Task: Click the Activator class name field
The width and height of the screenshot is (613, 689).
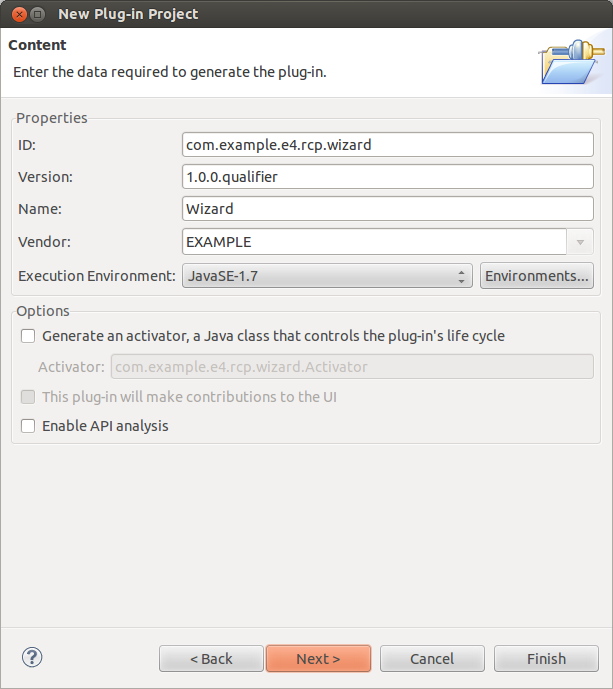Action: click(351, 367)
